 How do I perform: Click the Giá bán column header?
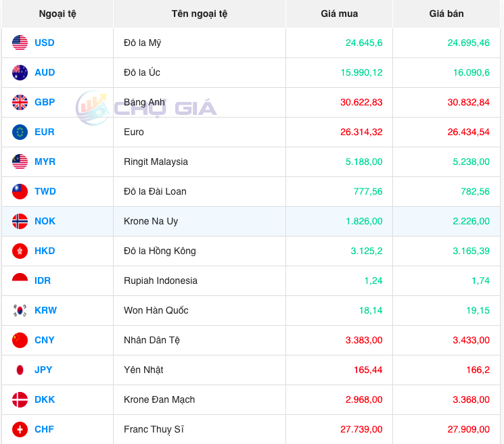(x=446, y=14)
